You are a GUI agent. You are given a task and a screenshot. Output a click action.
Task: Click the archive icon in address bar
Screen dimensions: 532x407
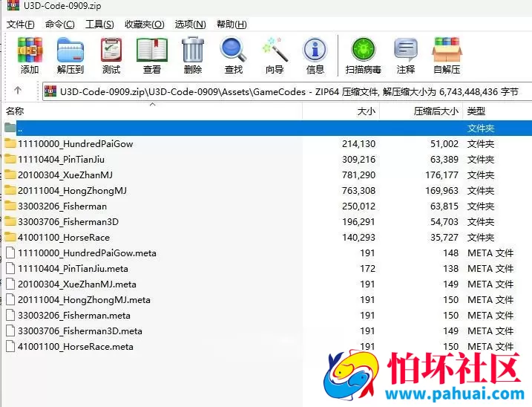pos(50,91)
